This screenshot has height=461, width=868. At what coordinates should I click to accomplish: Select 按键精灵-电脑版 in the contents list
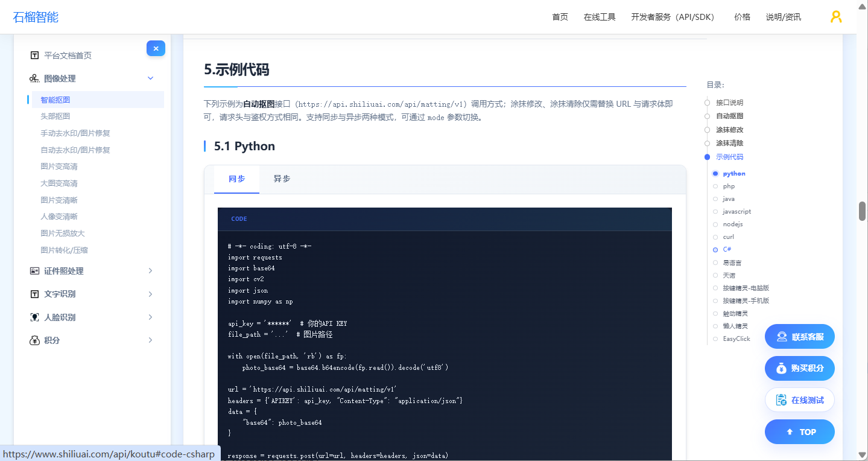pos(746,288)
